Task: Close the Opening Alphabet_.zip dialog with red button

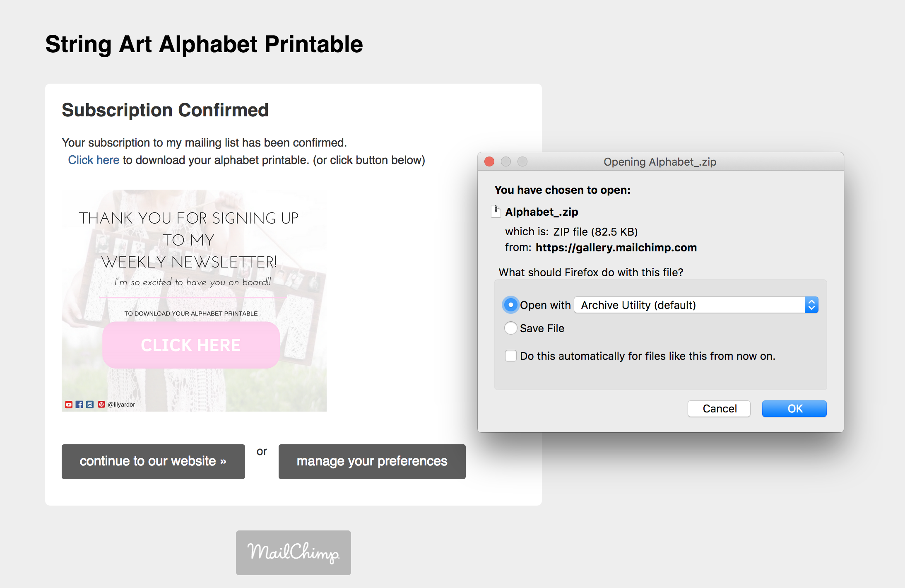Action: click(489, 161)
